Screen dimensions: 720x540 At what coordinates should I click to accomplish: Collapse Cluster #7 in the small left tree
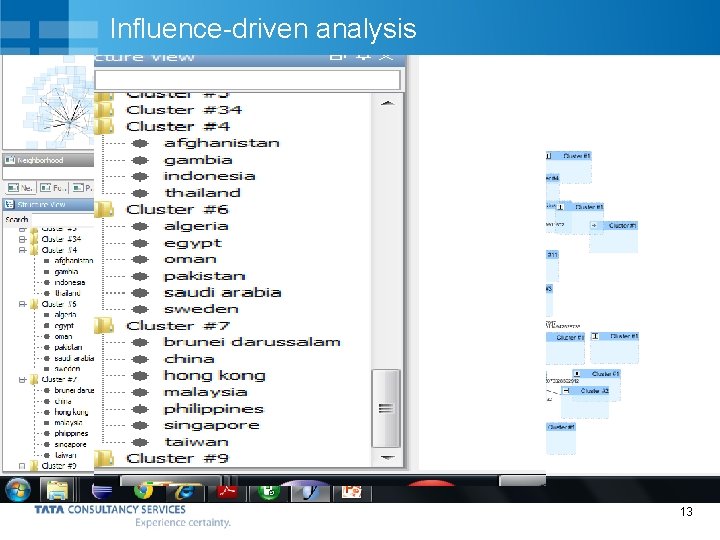[x=22, y=380]
